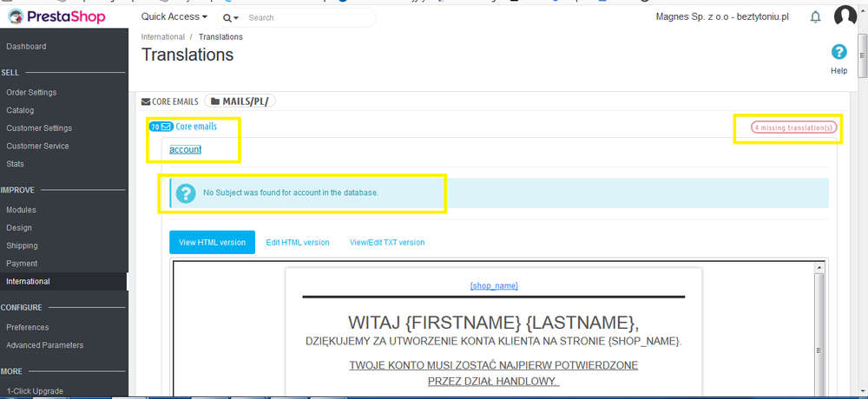The image size is (868, 399).
Task: Select International in the sidebar
Action: (28, 281)
